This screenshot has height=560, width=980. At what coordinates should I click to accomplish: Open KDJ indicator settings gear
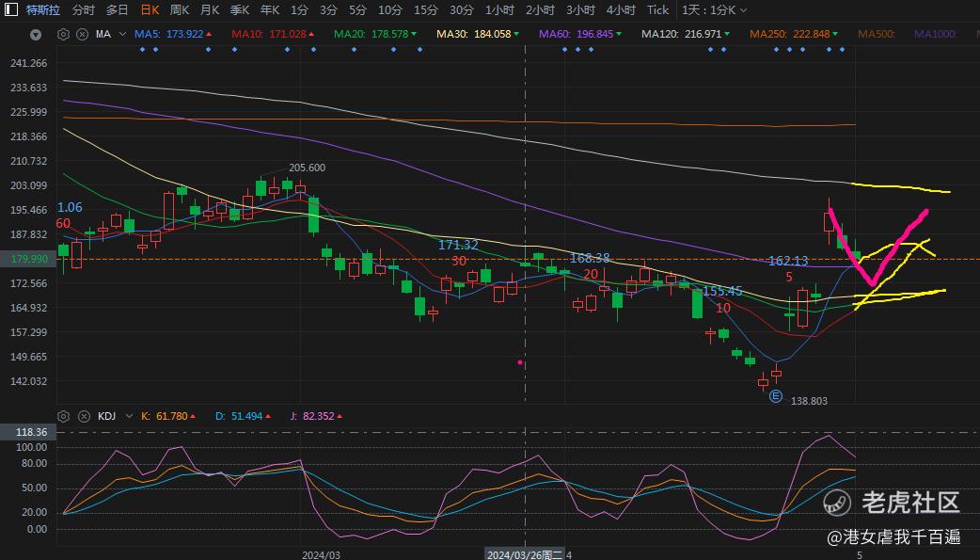(x=63, y=416)
